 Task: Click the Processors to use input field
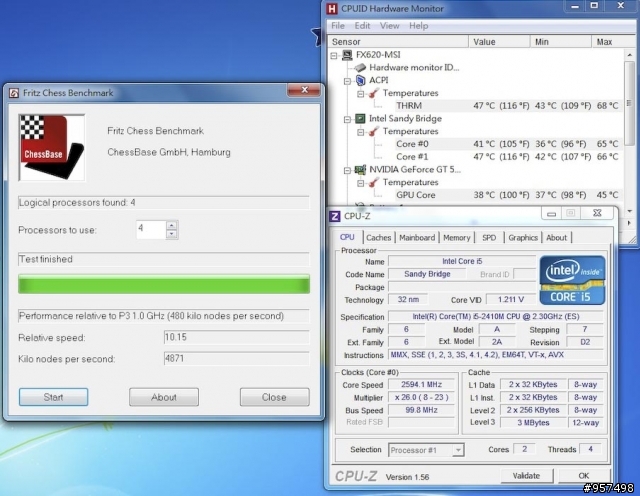[151, 230]
